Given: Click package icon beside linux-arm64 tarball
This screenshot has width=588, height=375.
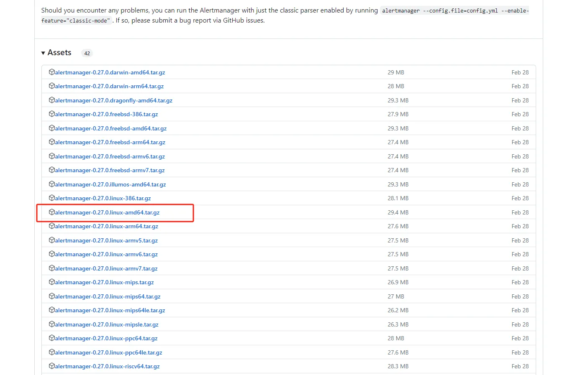Looking at the screenshot, I should (52, 226).
